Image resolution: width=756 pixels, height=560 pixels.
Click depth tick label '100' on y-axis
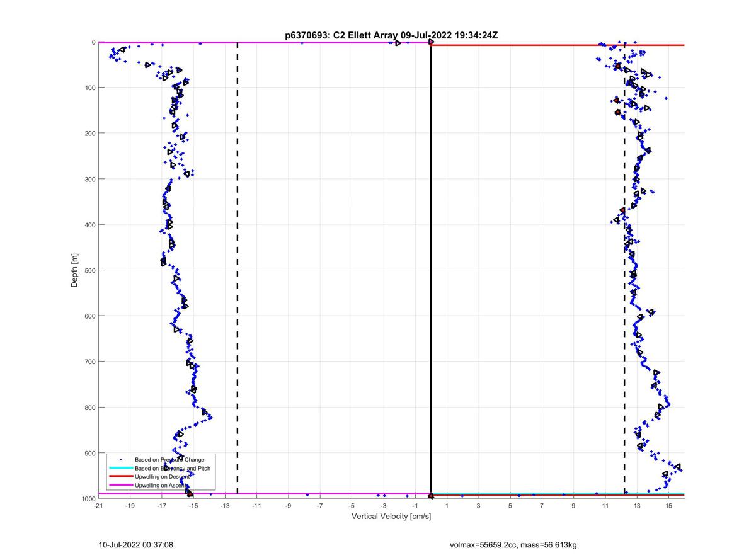click(89, 88)
